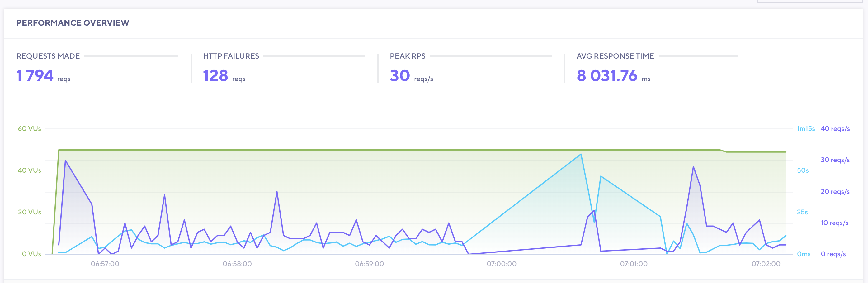Click the 60 VUs axis label
The height and width of the screenshot is (283, 868).
click(29, 128)
